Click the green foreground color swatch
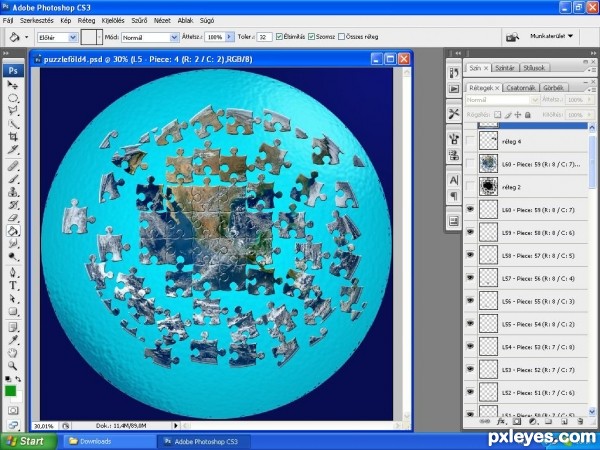Image resolution: width=600 pixels, height=450 pixels. click(10, 391)
